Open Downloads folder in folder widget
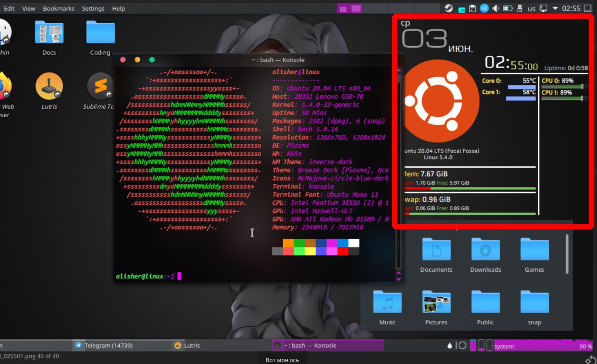The image size is (597, 364). 486,254
